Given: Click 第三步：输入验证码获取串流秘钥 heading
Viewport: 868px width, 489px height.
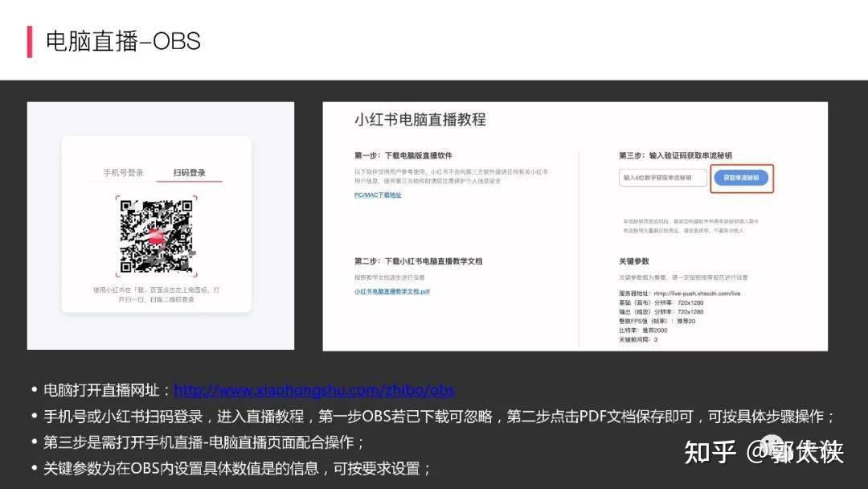Looking at the screenshot, I should 675,155.
